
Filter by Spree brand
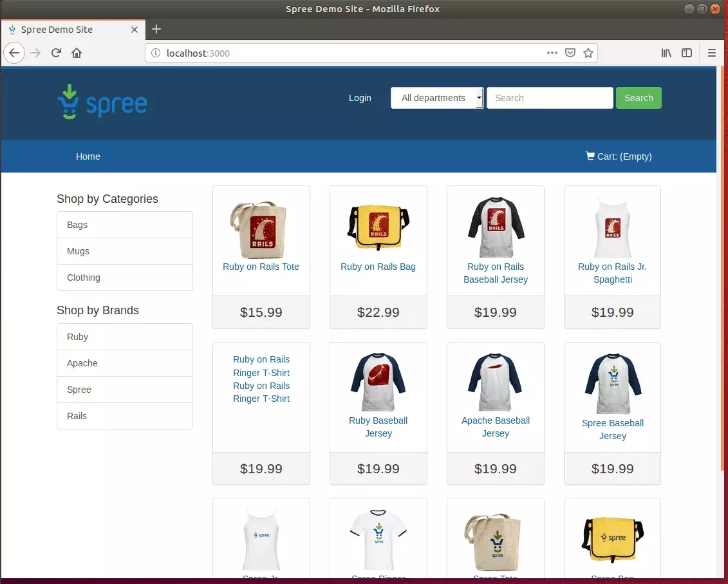click(124, 390)
